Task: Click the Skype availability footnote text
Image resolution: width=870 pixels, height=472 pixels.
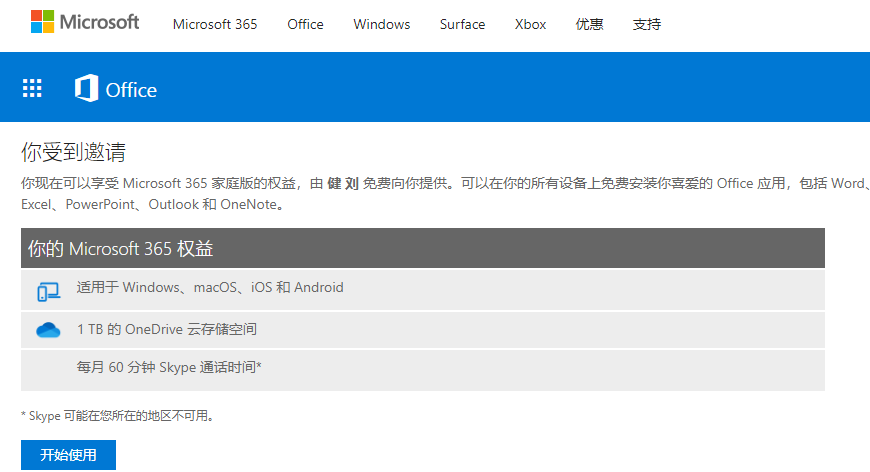Action: [117, 415]
